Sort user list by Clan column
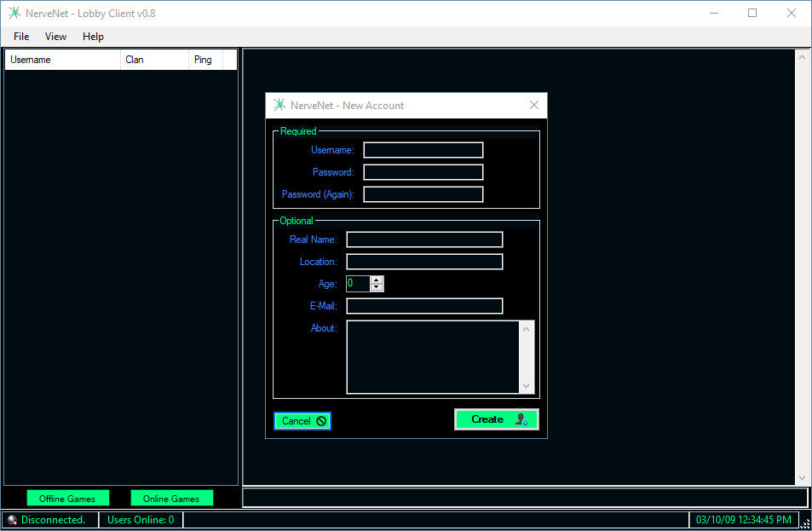Screen dimensions: 812x531 point(154,60)
